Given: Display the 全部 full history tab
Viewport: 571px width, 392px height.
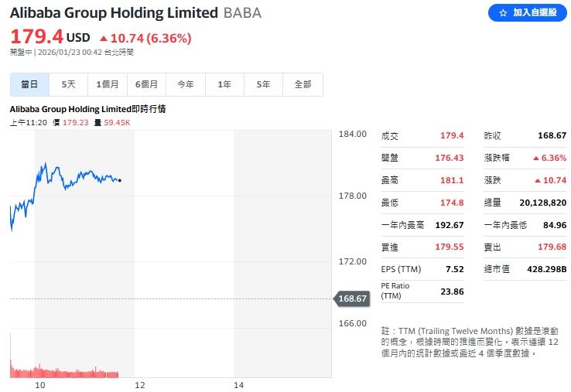Looking at the screenshot, I should click(303, 84).
